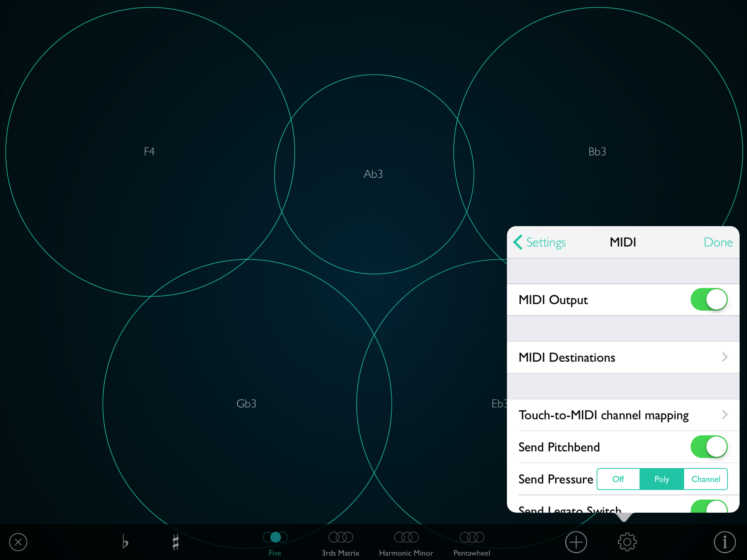Switch to the Pentawheel layout
The image size is (747, 560).
click(x=472, y=544)
